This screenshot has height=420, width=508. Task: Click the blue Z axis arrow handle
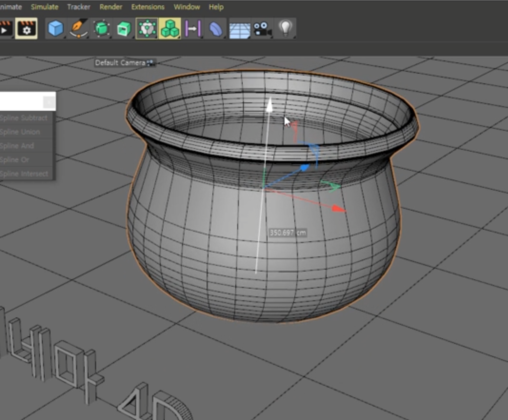305,167
